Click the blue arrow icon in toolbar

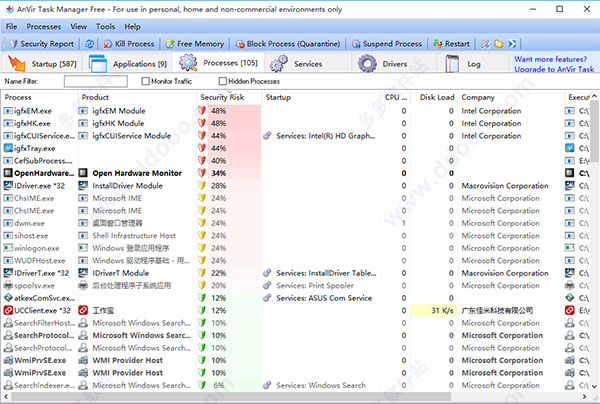click(512, 44)
